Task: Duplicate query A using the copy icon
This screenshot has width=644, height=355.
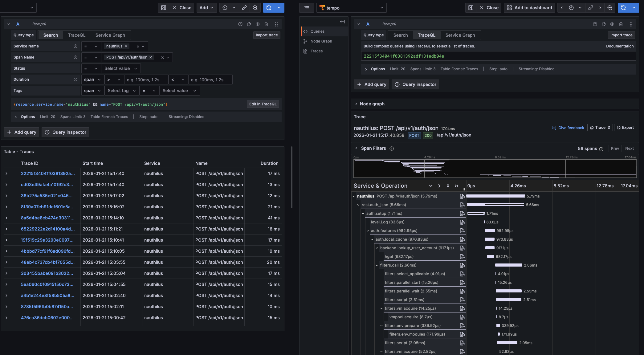Action: 249,24
